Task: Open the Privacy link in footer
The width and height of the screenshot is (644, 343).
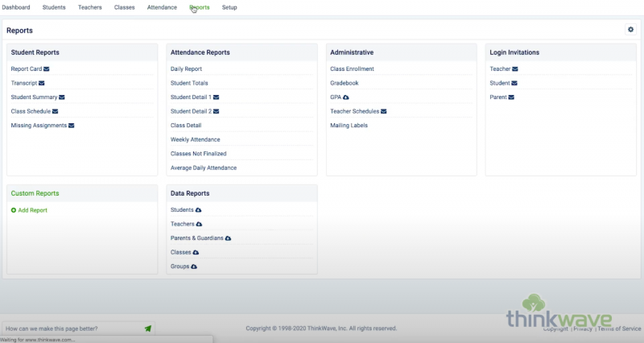Action: coord(583,329)
